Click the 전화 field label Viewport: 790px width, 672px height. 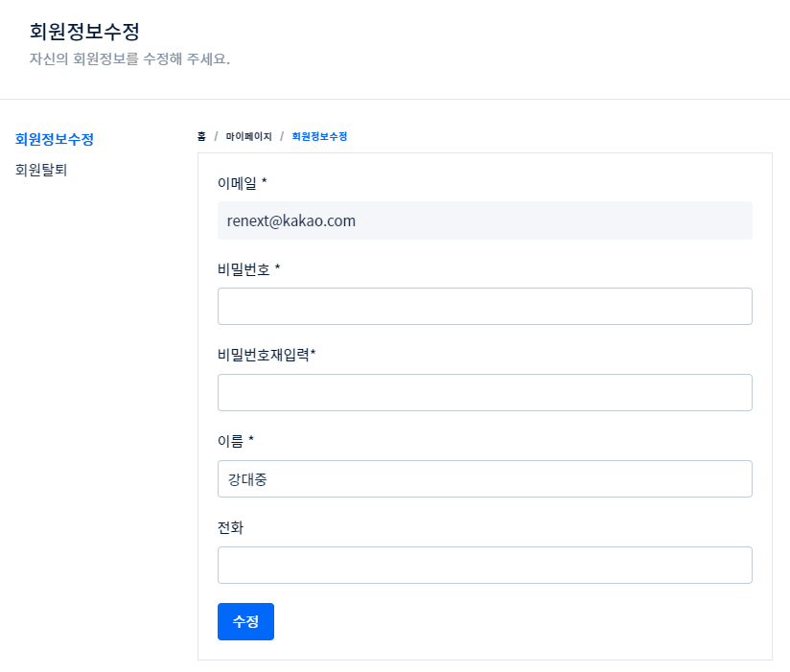coord(230,527)
